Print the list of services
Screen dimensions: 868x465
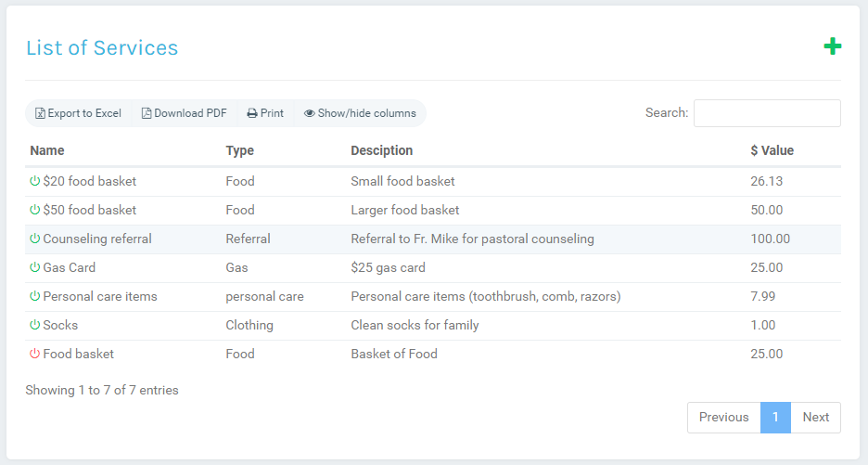(x=265, y=113)
